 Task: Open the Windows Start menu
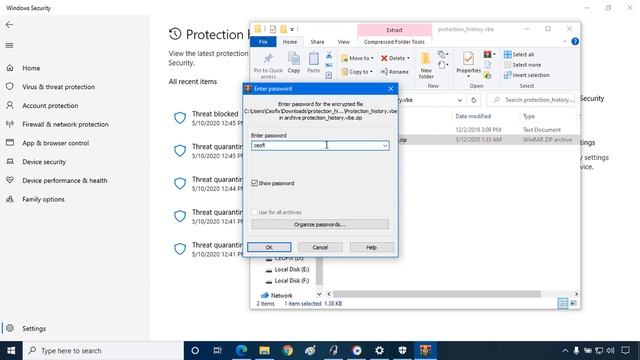11,351
